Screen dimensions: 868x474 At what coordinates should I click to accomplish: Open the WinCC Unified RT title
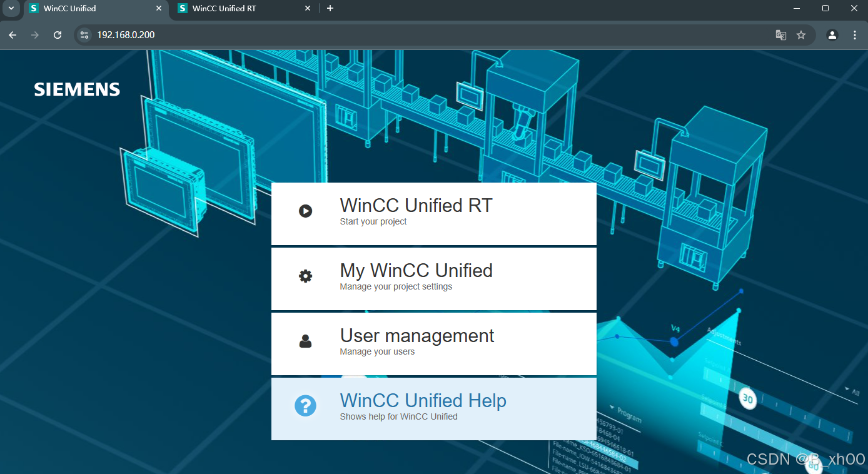pyautogui.click(x=416, y=205)
